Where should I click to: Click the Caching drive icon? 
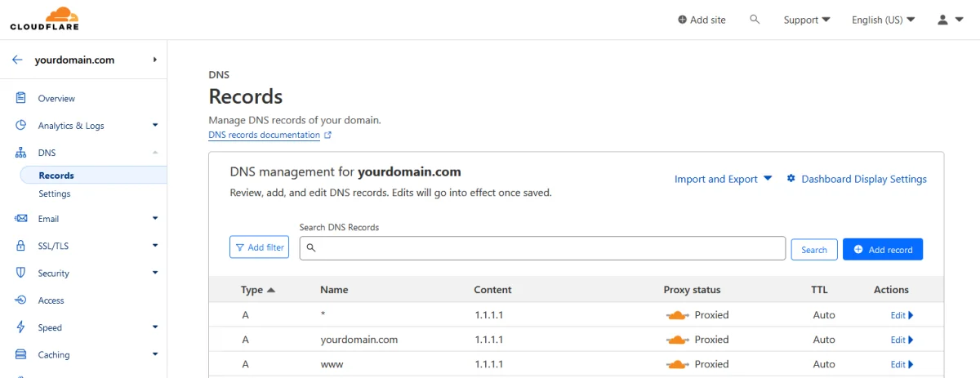[x=21, y=354]
